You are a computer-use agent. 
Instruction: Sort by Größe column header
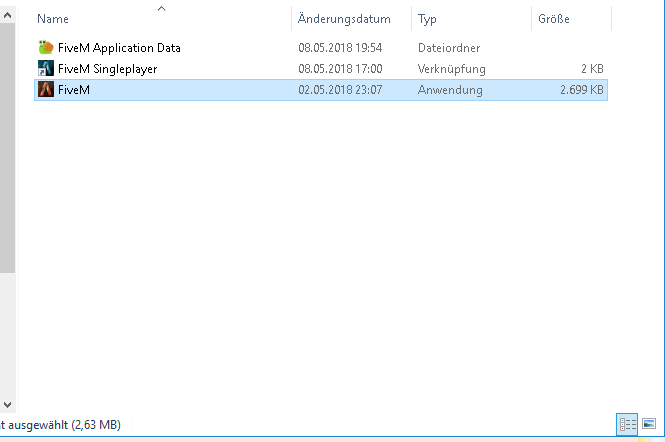pos(553,19)
